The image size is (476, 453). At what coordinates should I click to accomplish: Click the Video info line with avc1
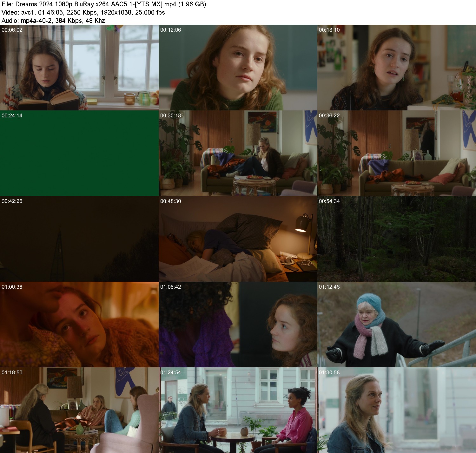[x=83, y=12]
